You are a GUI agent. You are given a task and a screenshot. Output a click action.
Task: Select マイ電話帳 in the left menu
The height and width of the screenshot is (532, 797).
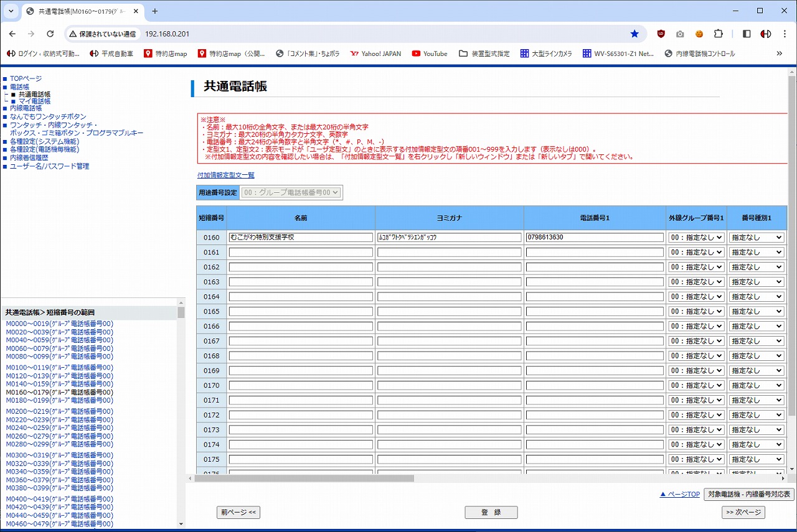[x=34, y=101]
